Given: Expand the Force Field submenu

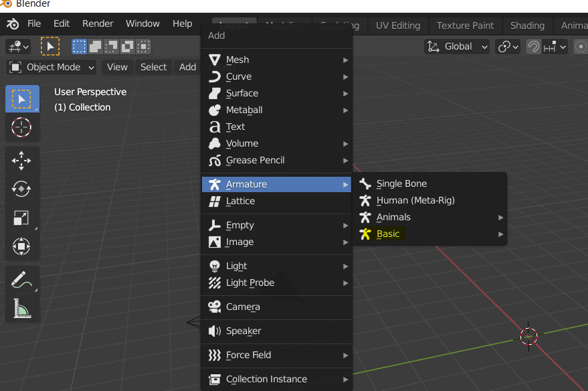Looking at the screenshot, I should point(276,355).
